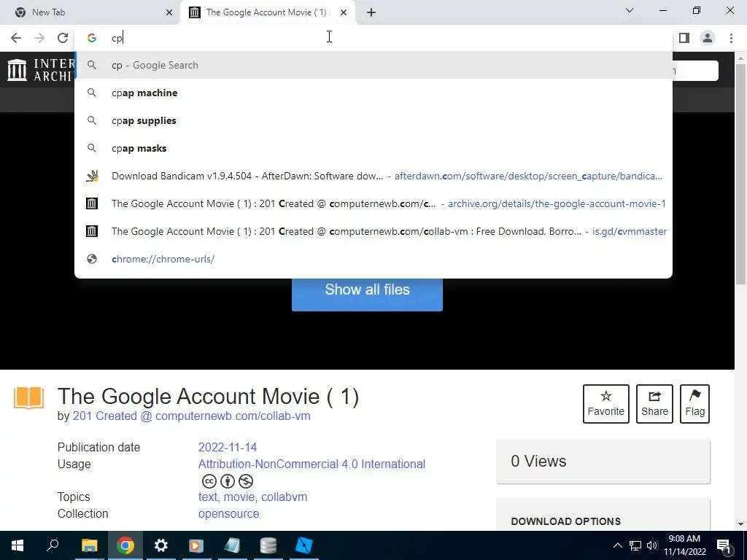Open the text topic link

point(207,497)
